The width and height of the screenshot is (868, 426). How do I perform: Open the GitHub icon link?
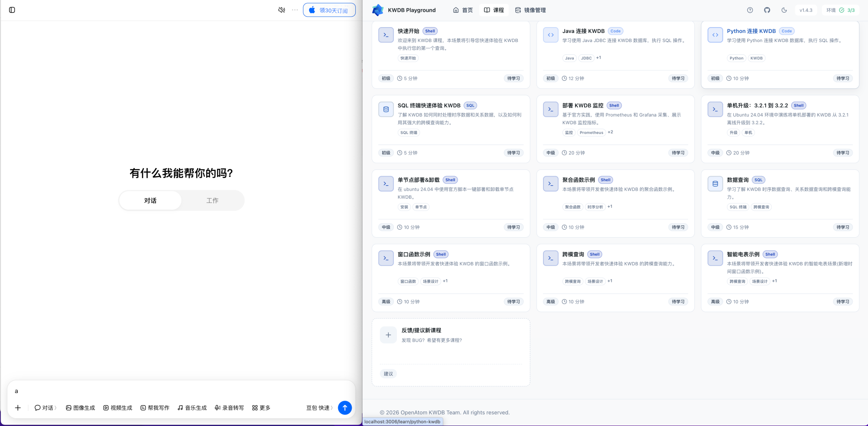point(767,10)
